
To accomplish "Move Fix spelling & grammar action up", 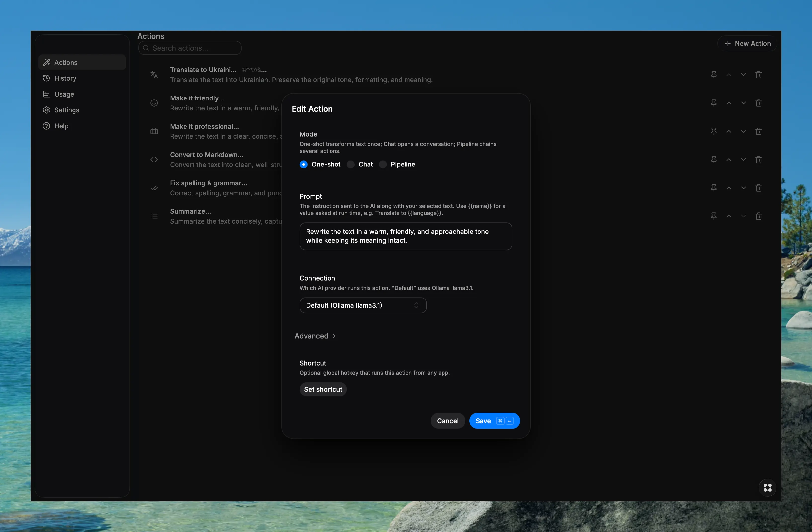I will click(729, 188).
